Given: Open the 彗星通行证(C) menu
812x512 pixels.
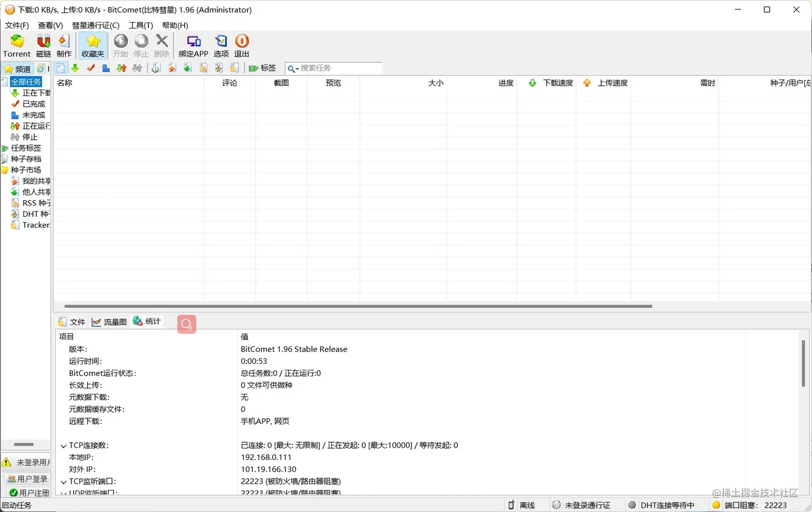Looking at the screenshot, I should click(x=96, y=25).
